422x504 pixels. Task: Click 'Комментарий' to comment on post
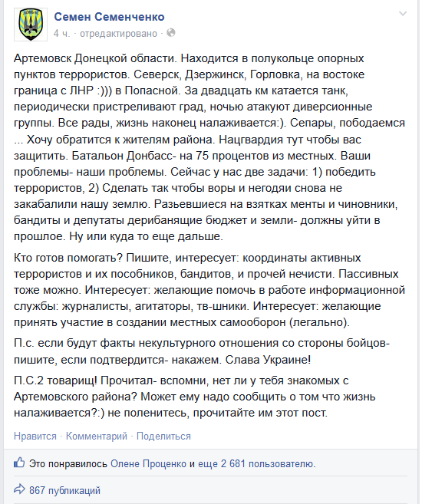97,436
